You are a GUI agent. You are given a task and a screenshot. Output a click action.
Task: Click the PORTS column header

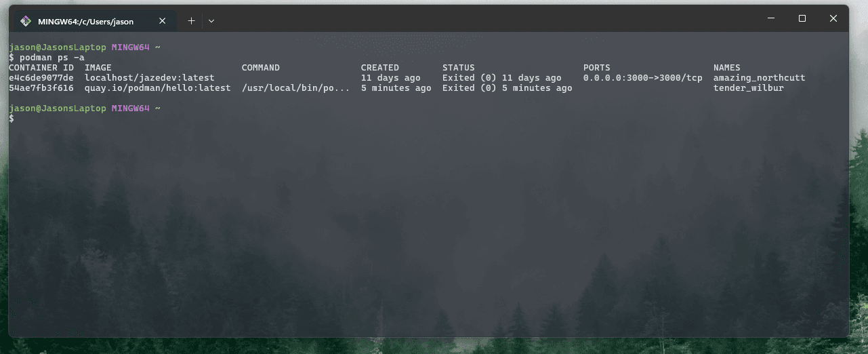tap(597, 68)
